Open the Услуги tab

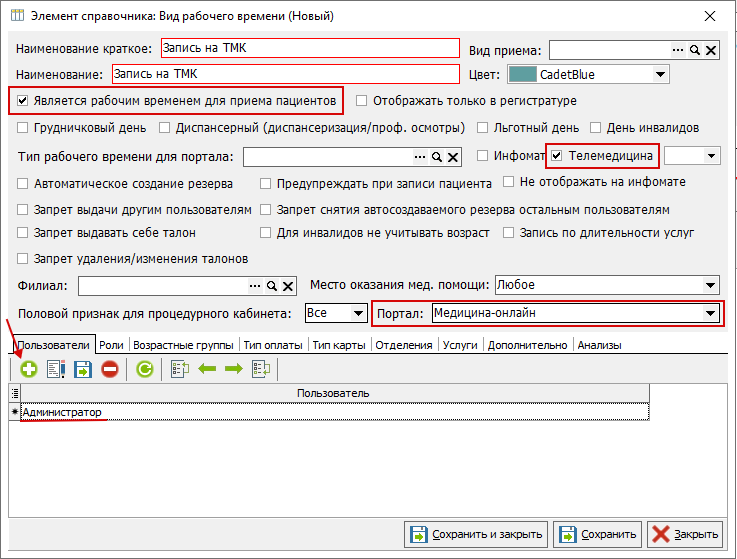459,345
